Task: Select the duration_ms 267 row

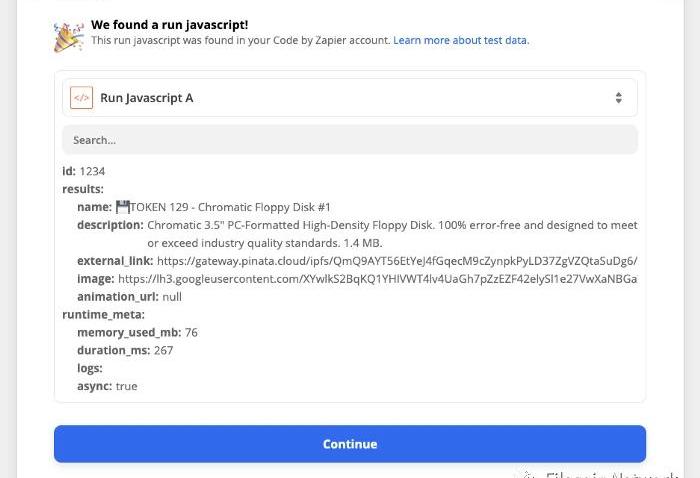Action: 125,350
